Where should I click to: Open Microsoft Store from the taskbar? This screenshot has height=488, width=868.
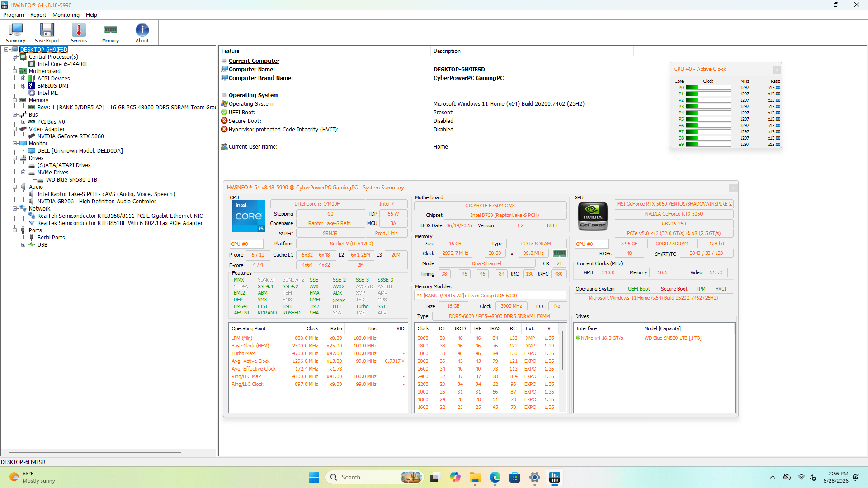click(x=514, y=477)
